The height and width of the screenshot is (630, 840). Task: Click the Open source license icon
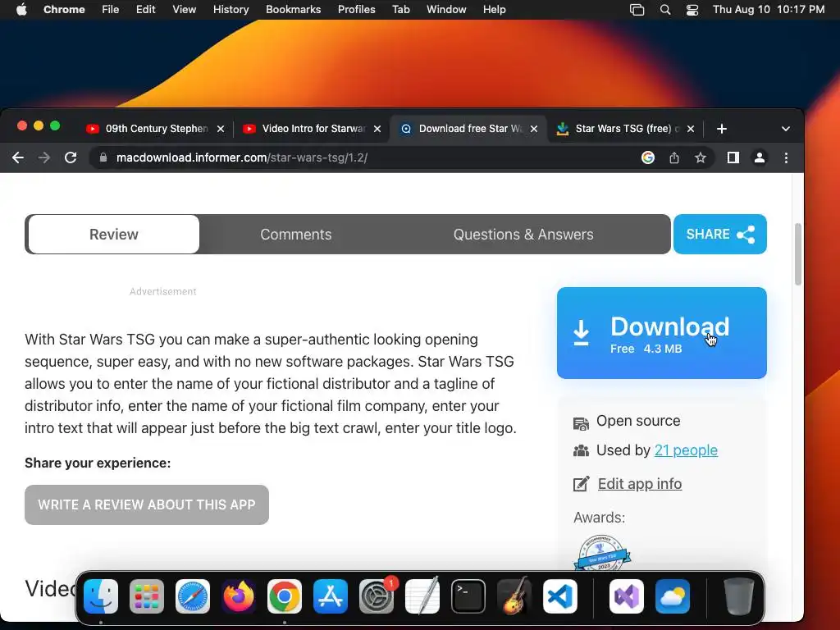click(x=582, y=423)
